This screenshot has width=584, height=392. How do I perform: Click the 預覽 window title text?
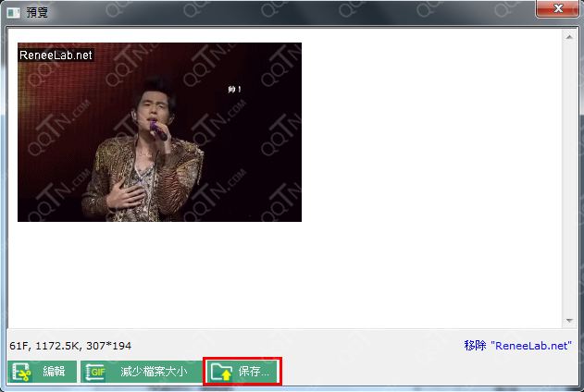[x=37, y=10]
